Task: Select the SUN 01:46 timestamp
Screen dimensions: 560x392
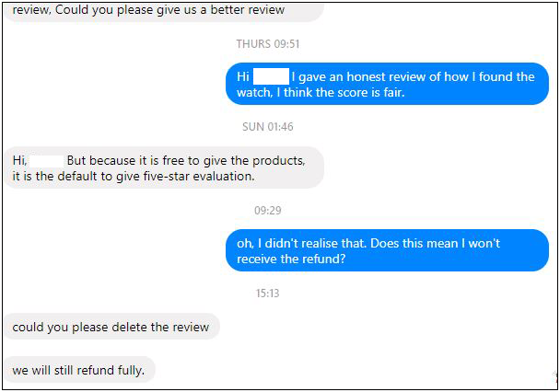Action: 268,127
